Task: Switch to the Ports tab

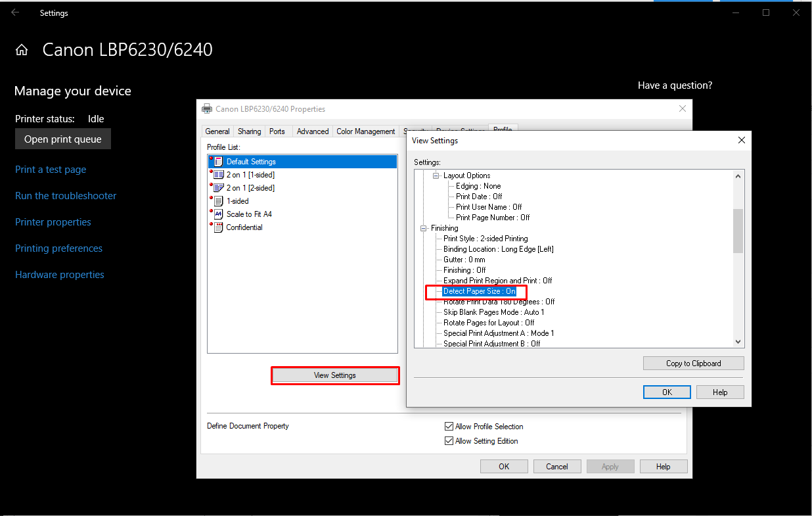Action: click(277, 131)
